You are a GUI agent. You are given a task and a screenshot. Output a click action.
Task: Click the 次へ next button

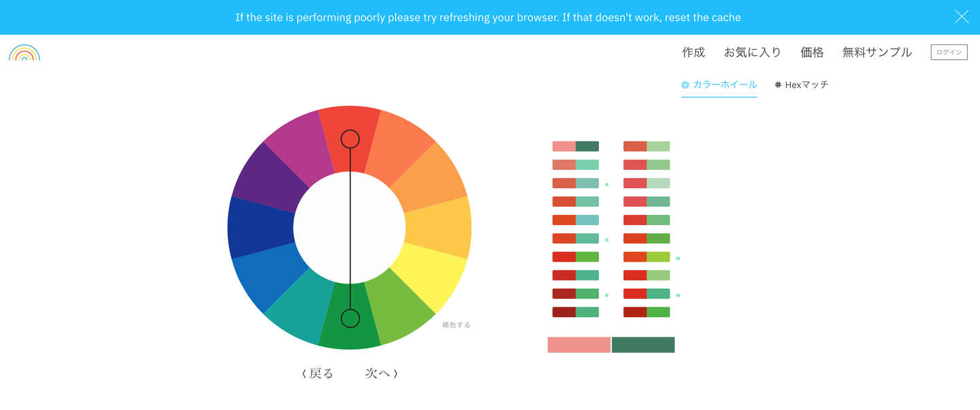(381, 373)
